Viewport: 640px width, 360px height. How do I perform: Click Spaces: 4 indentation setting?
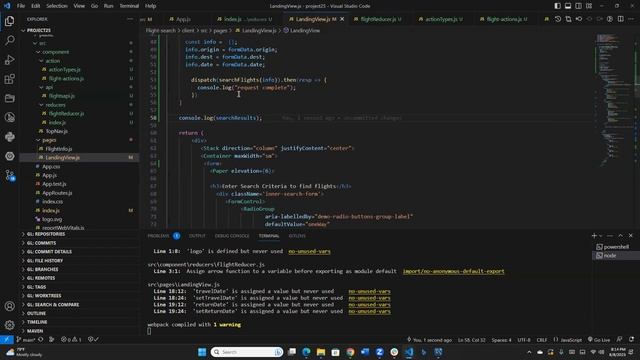501,340
